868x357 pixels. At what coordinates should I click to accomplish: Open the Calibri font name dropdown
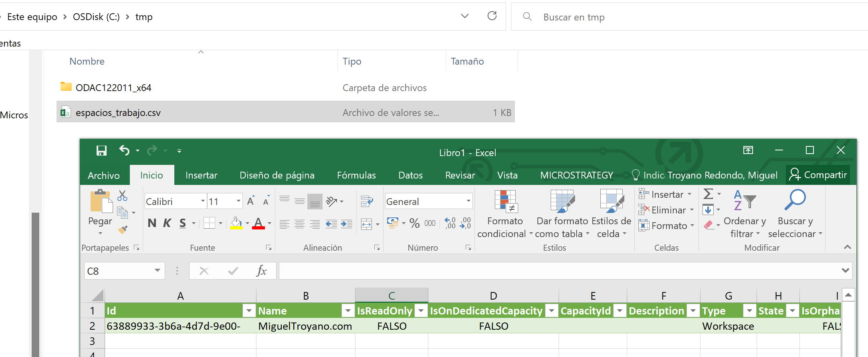[x=203, y=201]
